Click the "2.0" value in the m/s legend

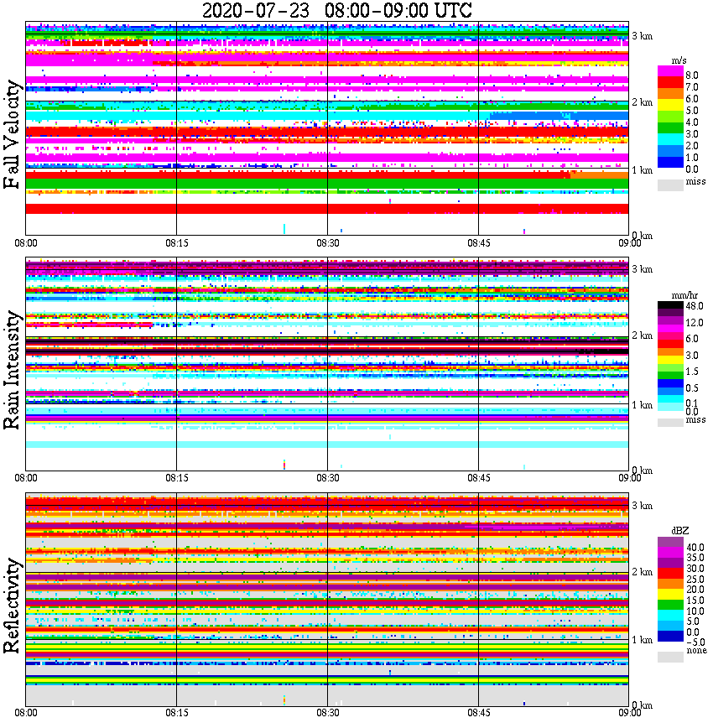692,146
